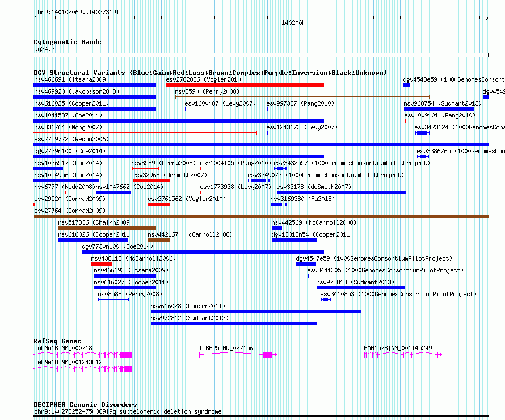Click esv997327 (Pang2010) label
Screen dimensions: 505x420
(300, 103)
